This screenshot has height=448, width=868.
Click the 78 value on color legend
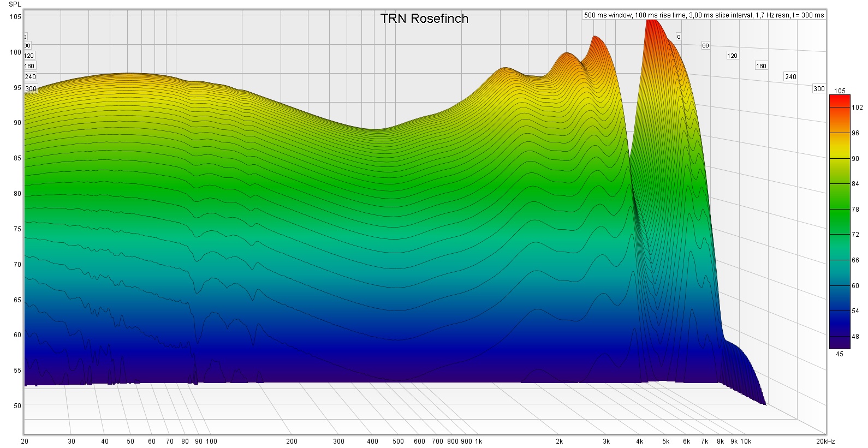(855, 210)
